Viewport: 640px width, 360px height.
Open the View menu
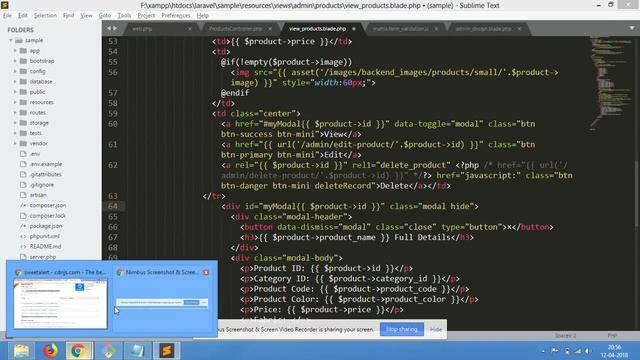86,16
